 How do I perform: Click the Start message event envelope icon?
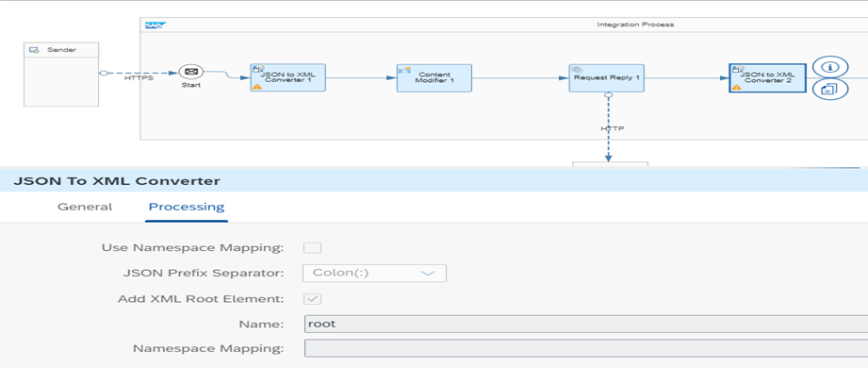point(191,72)
